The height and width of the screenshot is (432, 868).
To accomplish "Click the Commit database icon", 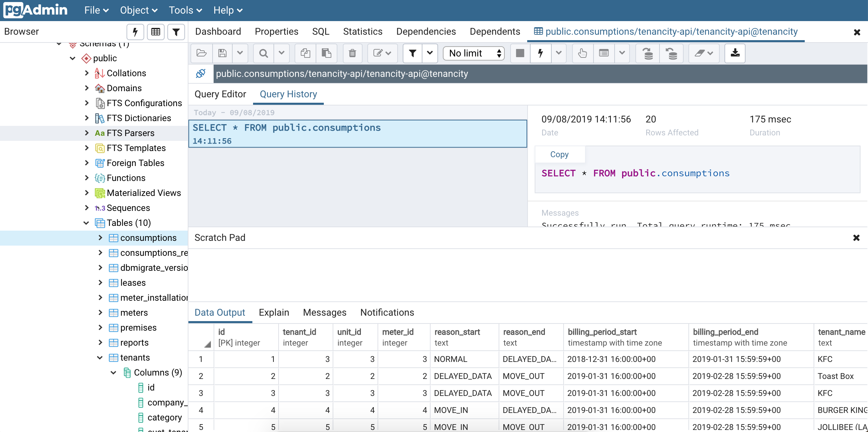I will pyautogui.click(x=648, y=53).
